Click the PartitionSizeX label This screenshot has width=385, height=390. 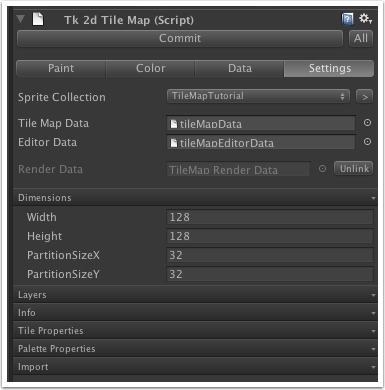tap(63, 255)
